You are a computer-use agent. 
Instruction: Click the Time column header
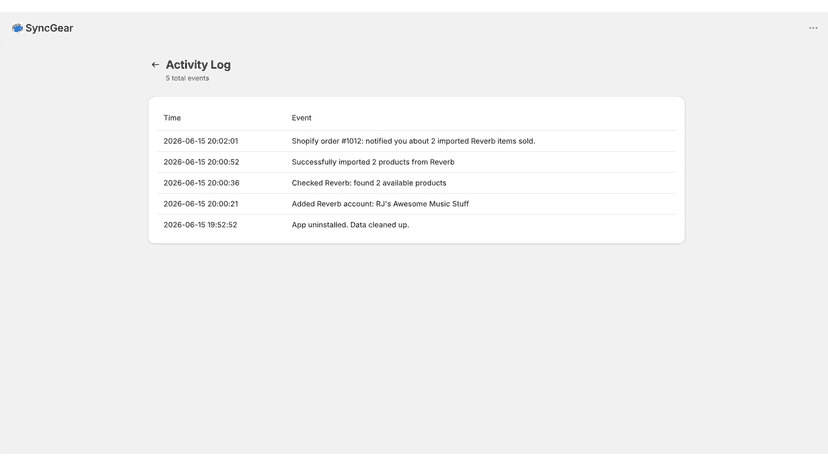coord(172,118)
